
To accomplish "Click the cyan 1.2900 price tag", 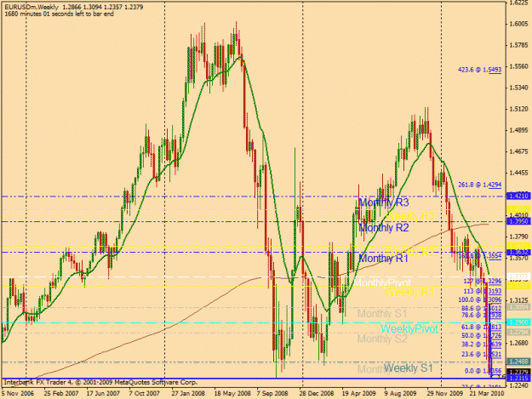I will (x=518, y=322).
